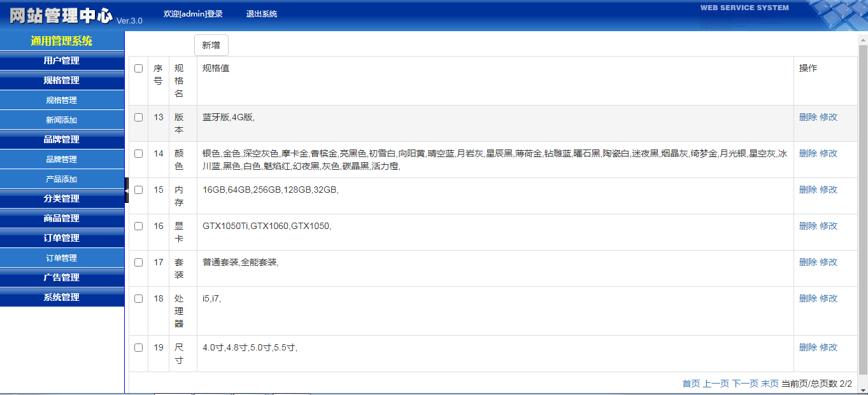Viewport: 868px width, 395px height.
Task: Edit row 18 处理器 via 修改
Action: pyautogui.click(x=829, y=298)
